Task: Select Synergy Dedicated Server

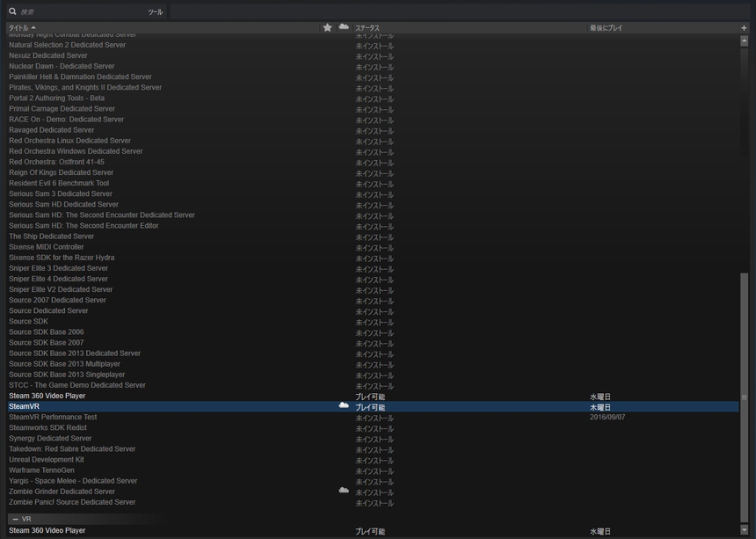Action: (x=50, y=437)
